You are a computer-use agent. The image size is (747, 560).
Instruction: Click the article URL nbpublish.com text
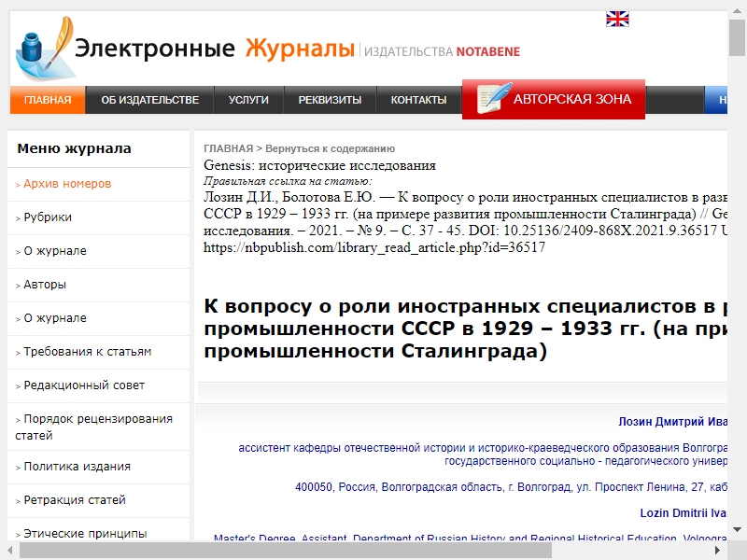point(374,247)
